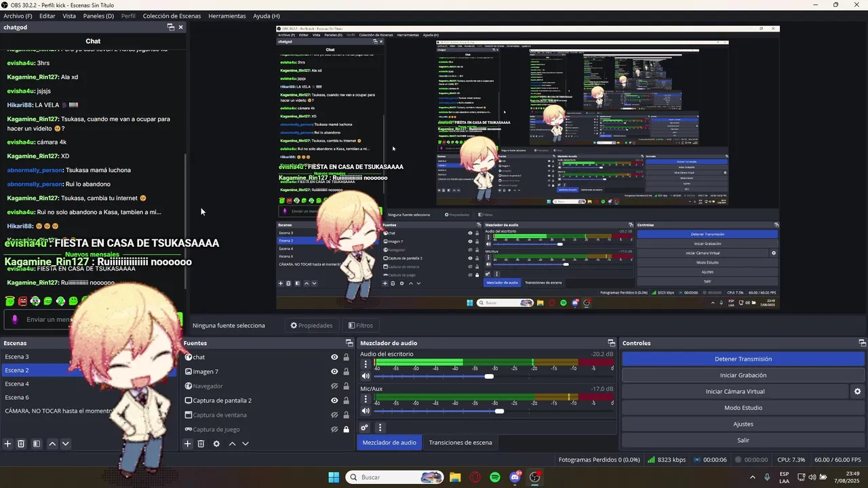
Task: Remove selected scene with trash icon
Action: (x=21, y=444)
